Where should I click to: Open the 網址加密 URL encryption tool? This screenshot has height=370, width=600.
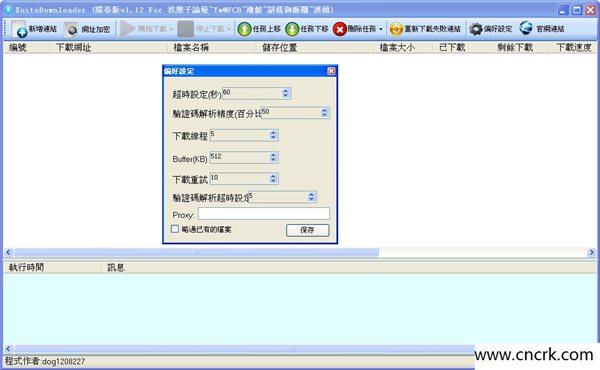88,29
